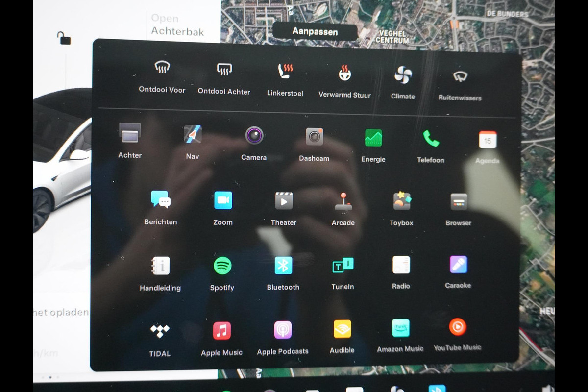
Task: Launch the Nav navigation app
Action: pyautogui.click(x=193, y=134)
